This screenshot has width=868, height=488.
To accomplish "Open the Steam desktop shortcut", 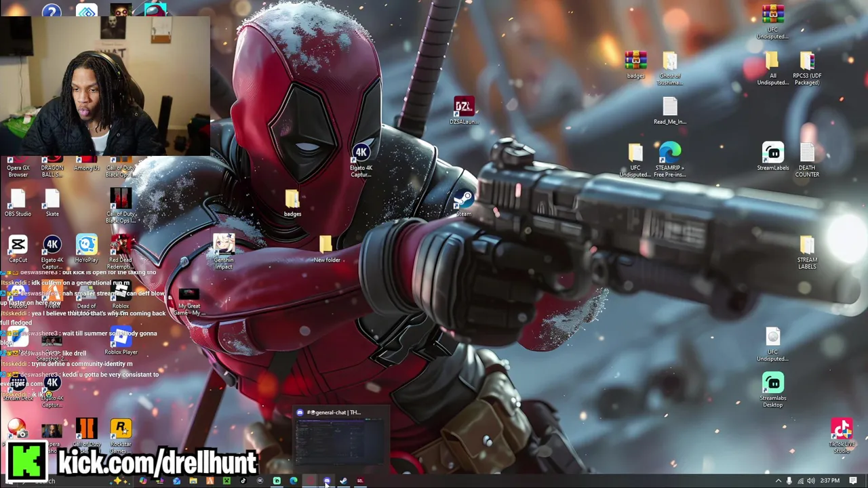I will [464, 203].
